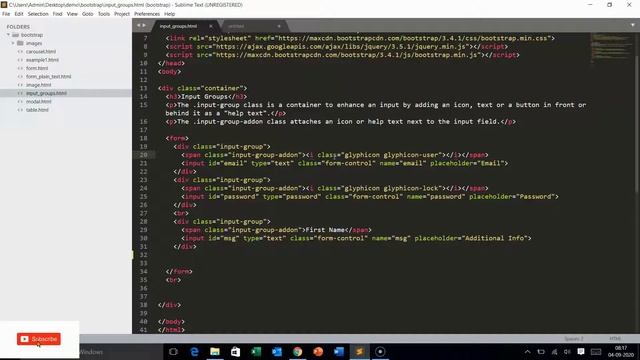640x360 pixels.
Task: Open the Tools menu
Action: pos(104,14)
